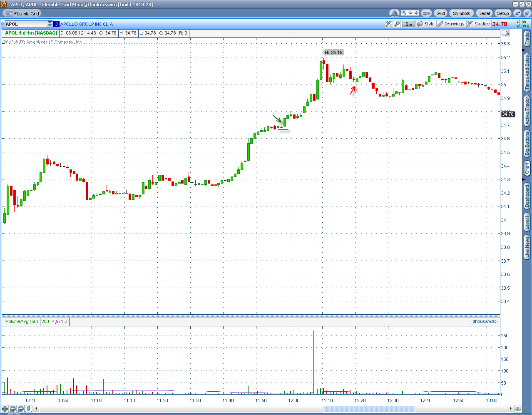
Task: Open the Active Trader side tab
Action: [527, 111]
